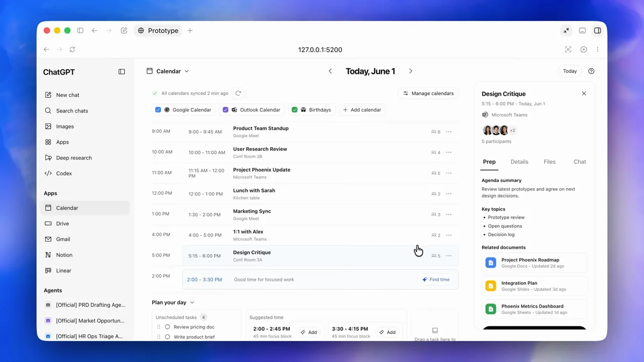The width and height of the screenshot is (644, 362).
Task: Open more options for Product Team Standup
Action: (x=449, y=132)
